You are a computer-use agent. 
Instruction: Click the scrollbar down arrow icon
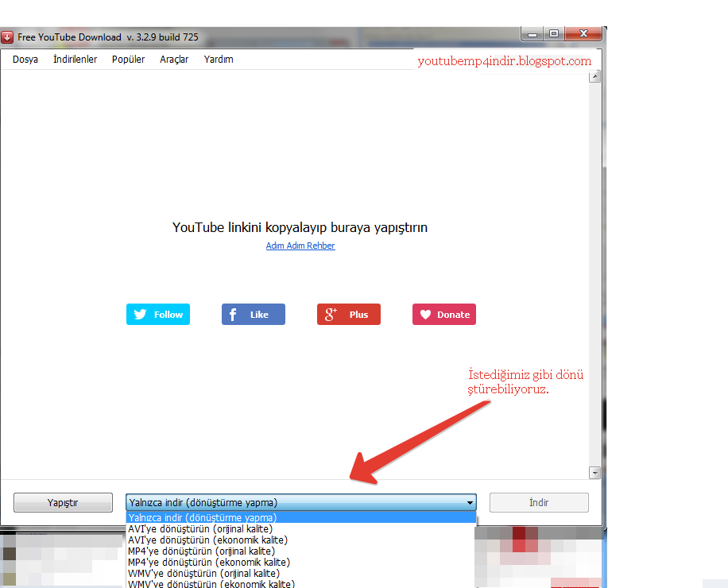(594, 473)
